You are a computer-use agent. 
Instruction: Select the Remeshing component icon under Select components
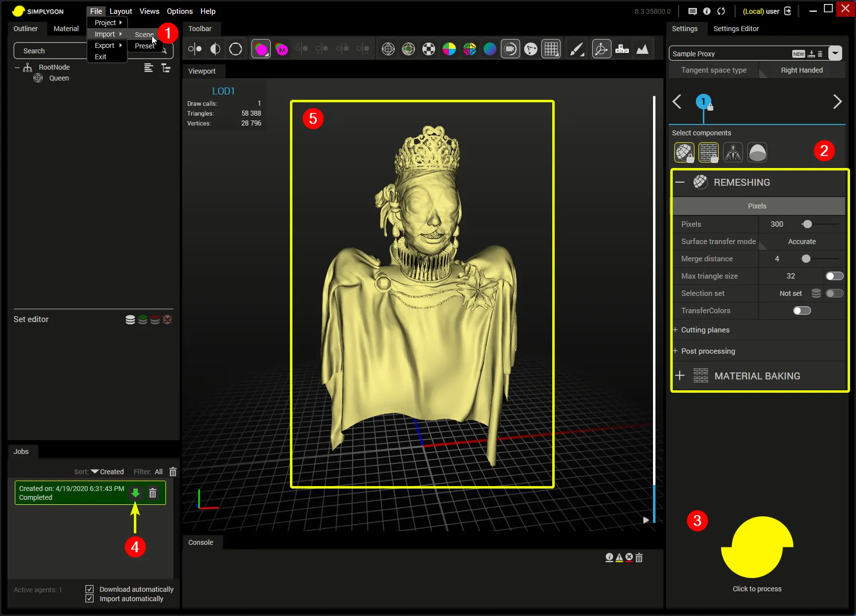[x=684, y=152]
